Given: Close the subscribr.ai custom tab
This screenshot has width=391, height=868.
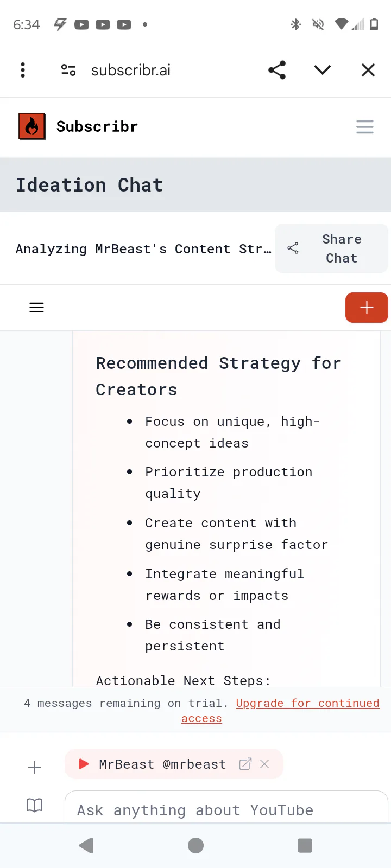Looking at the screenshot, I should click(x=368, y=70).
